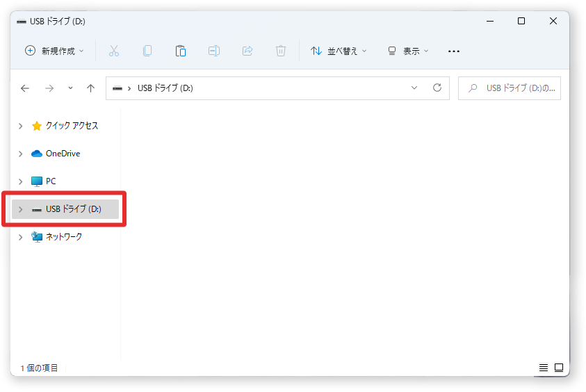Image resolution: width=586 pixels, height=392 pixels.
Task: Refresh the current folder
Action: (x=437, y=88)
